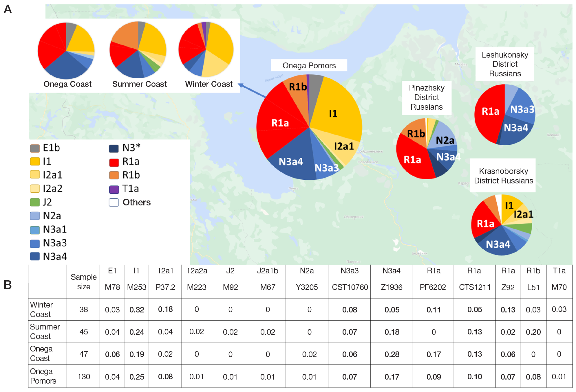The image size is (576, 392).
Task: Click the N3a4 dark blue legend swatch
Action: tap(35, 257)
